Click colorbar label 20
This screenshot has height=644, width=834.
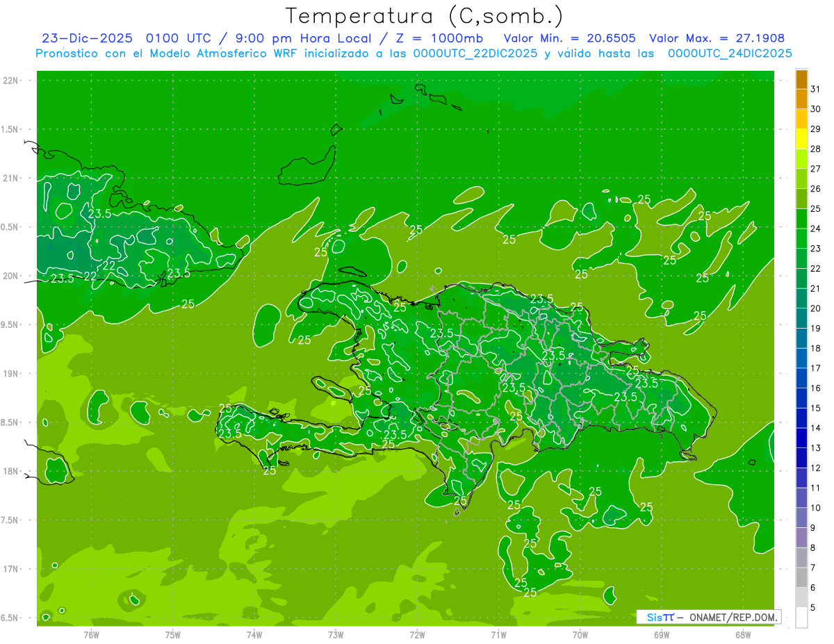tap(815, 308)
